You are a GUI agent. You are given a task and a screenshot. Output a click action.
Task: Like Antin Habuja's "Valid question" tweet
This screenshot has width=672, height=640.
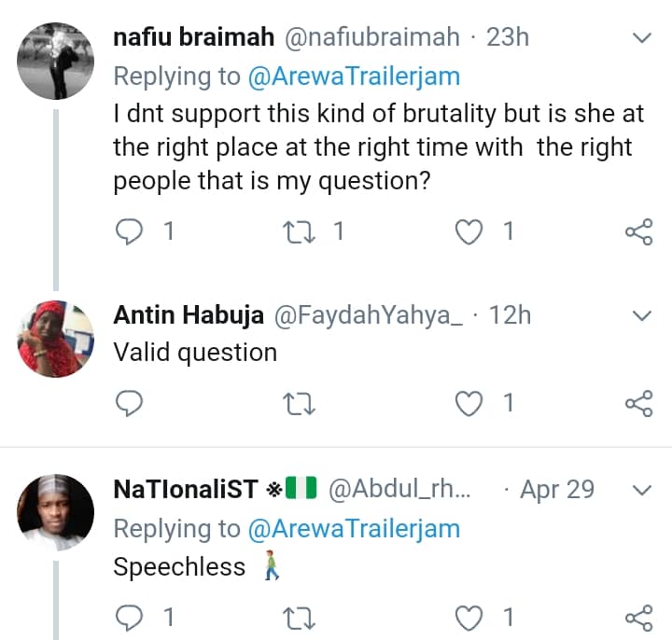(471, 402)
